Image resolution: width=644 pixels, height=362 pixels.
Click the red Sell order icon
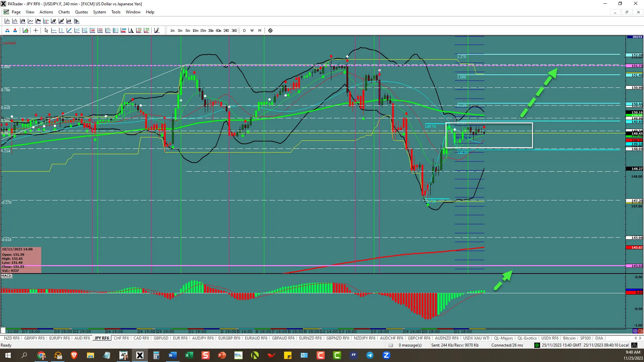click(x=7, y=31)
